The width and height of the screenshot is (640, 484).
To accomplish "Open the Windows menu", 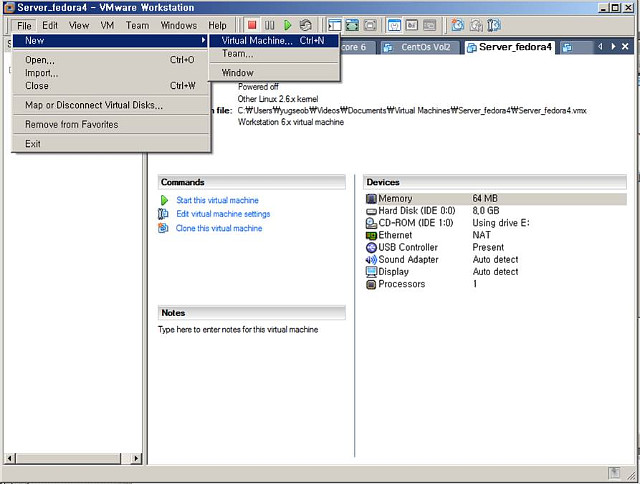I will [x=179, y=26].
